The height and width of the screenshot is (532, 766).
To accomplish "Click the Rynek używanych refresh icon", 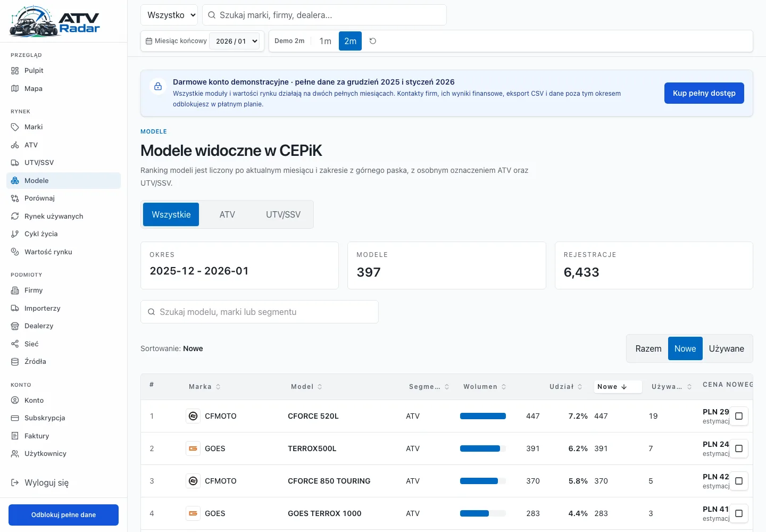I will 15,216.
